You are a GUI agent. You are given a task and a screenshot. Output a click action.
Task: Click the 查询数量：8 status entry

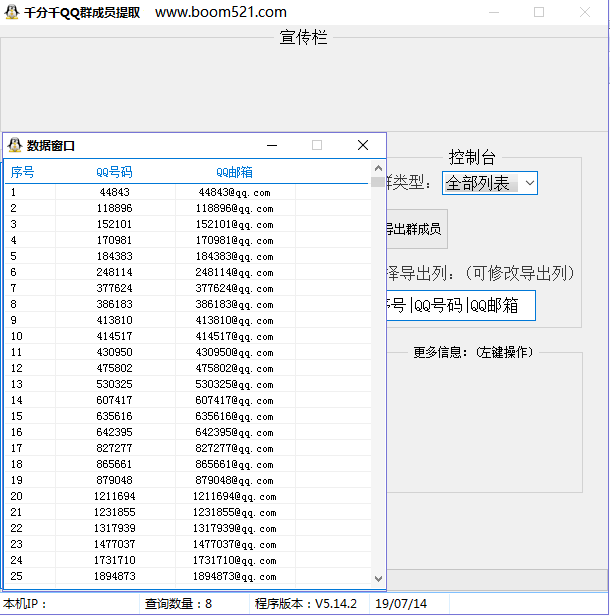[178, 604]
